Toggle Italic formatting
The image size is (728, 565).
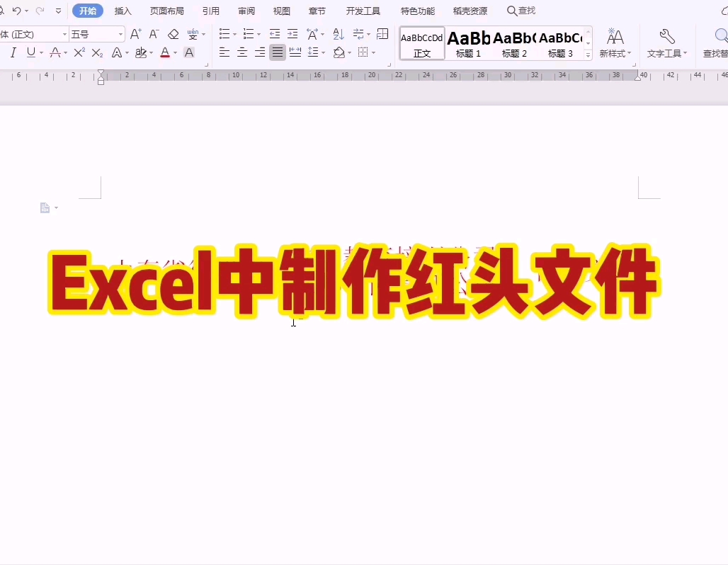[x=13, y=52]
